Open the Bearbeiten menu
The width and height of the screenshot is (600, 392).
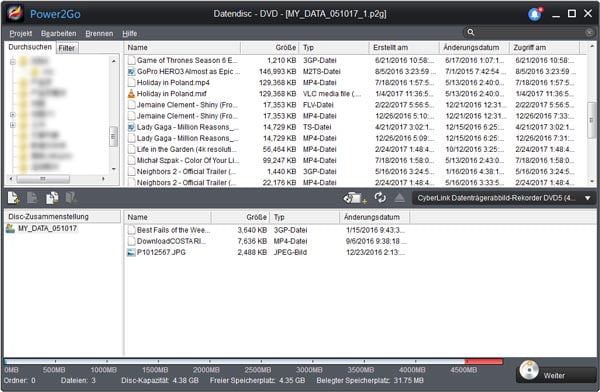point(59,34)
